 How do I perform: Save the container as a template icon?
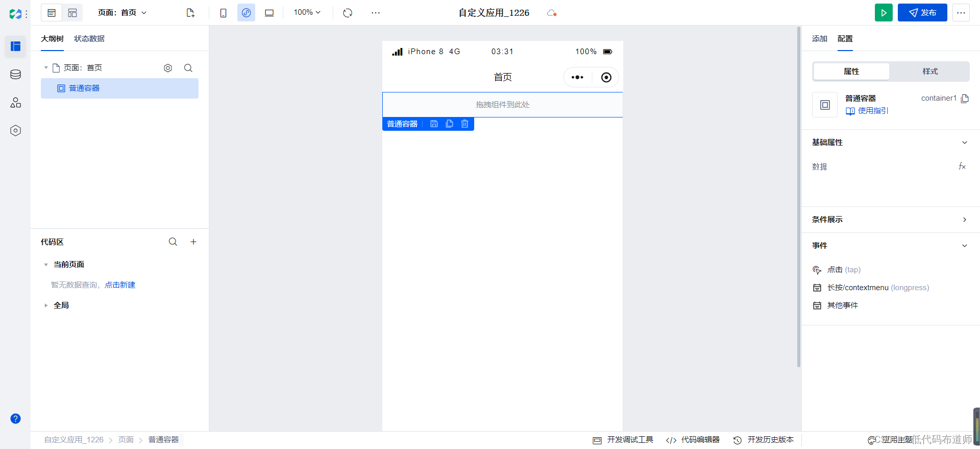(x=434, y=124)
